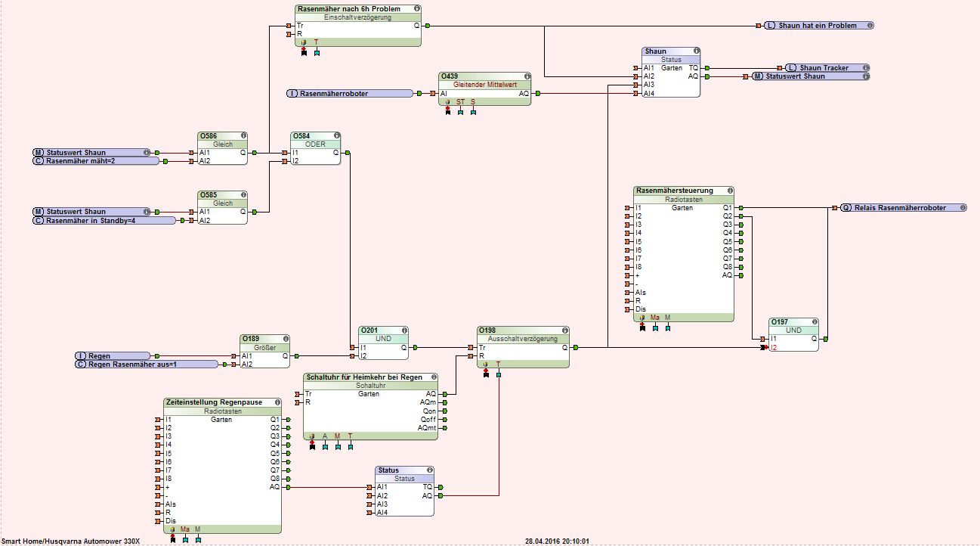980x546 pixels.
Task: Click T parameter connector under O198 block
Action: click(x=499, y=374)
